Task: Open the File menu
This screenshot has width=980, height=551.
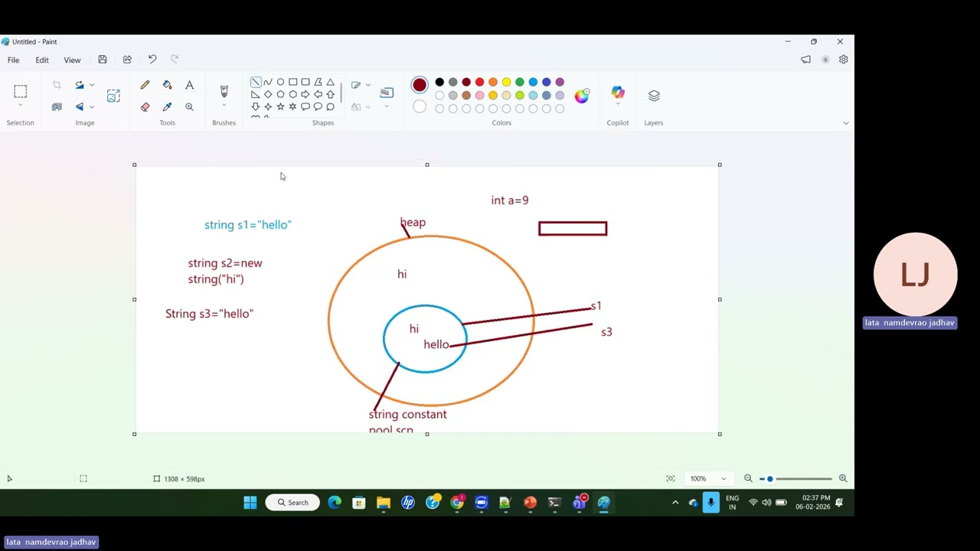Action: 14,60
